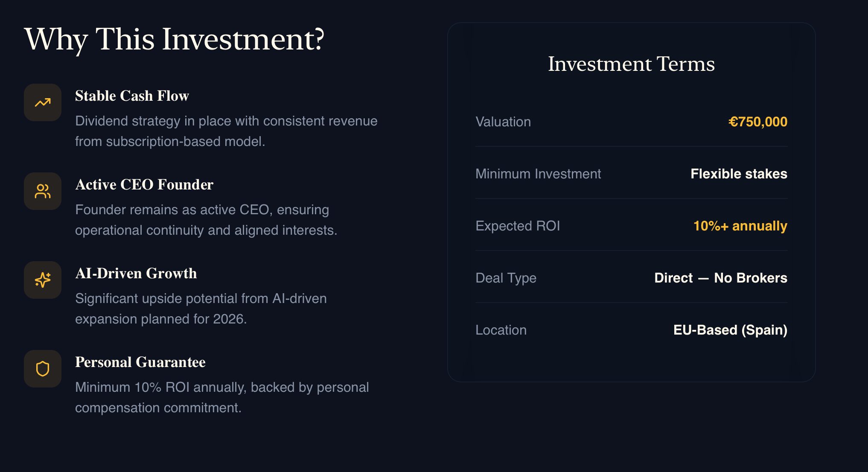Click the 'EU-Based (Spain)' location value
Screen dimensions: 868x472
[730, 330]
